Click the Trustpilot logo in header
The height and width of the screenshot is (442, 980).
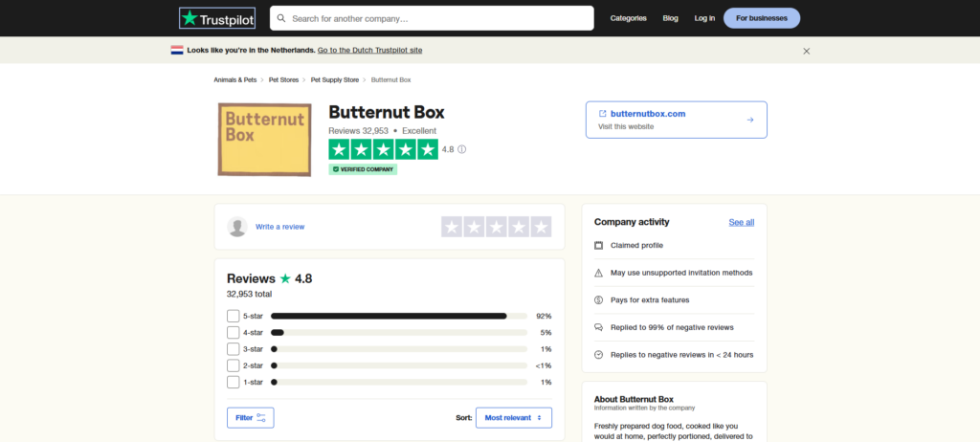point(217,18)
